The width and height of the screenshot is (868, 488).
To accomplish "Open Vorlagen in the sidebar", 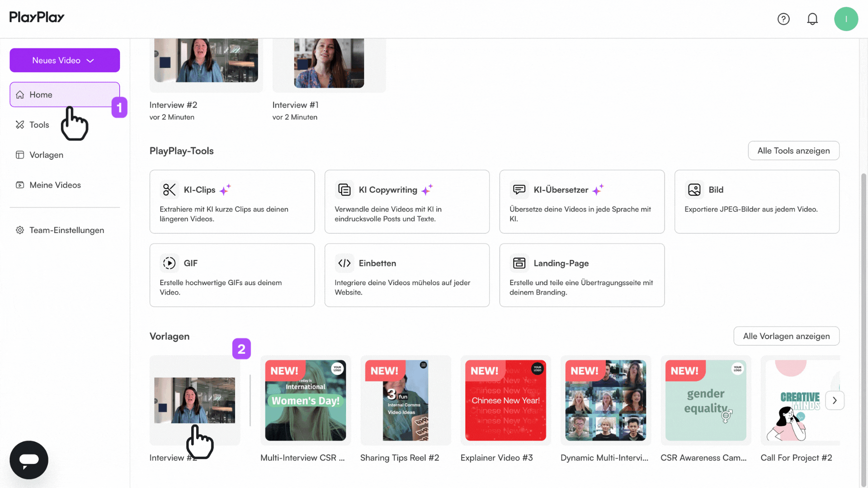I will (x=46, y=155).
